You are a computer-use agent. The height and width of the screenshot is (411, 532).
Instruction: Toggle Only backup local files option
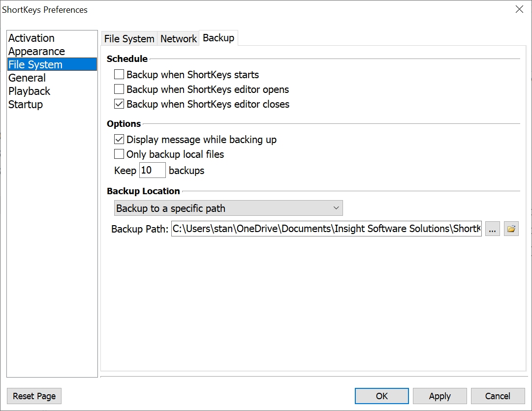(x=119, y=154)
